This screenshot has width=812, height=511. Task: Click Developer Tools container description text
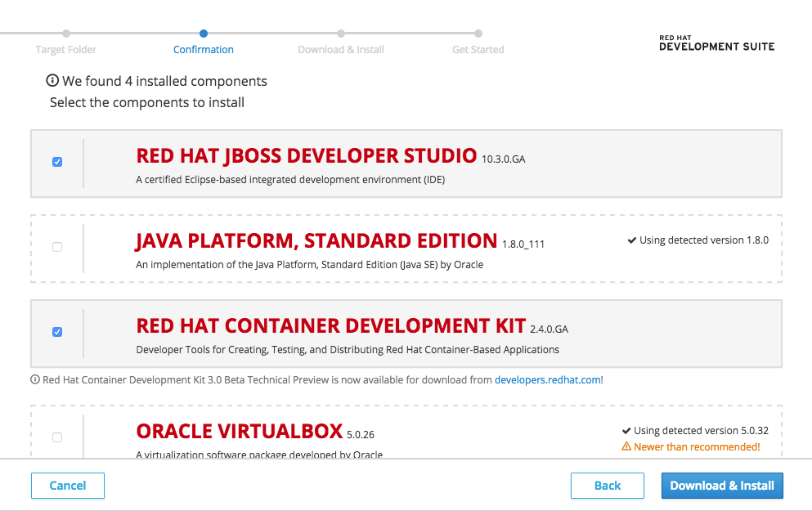[x=348, y=349]
